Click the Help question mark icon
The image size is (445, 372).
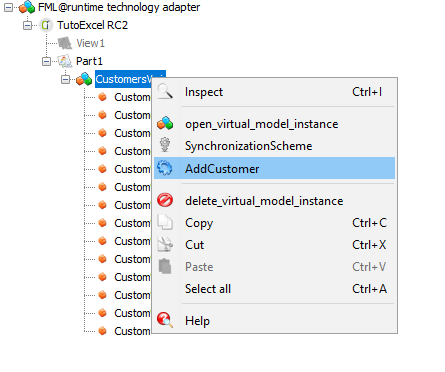point(165,320)
